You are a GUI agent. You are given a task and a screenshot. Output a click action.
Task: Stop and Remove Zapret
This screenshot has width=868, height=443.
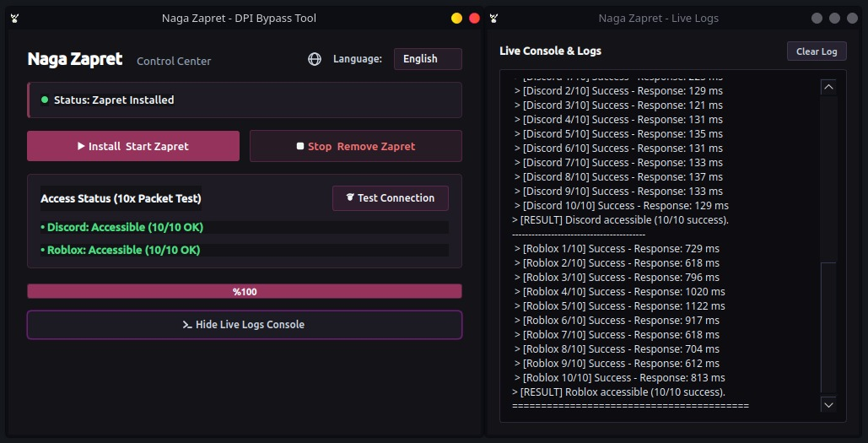[356, 146]
